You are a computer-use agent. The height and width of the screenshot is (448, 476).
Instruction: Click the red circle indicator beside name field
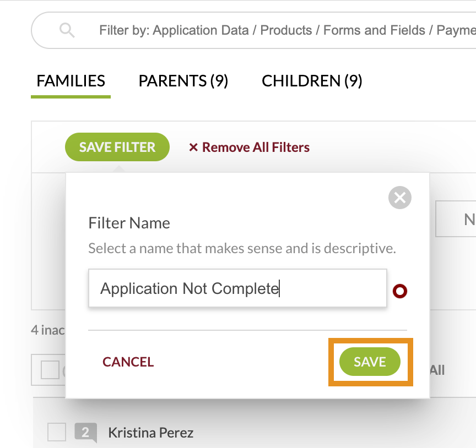pyautogui.click(x=400, y=291)
